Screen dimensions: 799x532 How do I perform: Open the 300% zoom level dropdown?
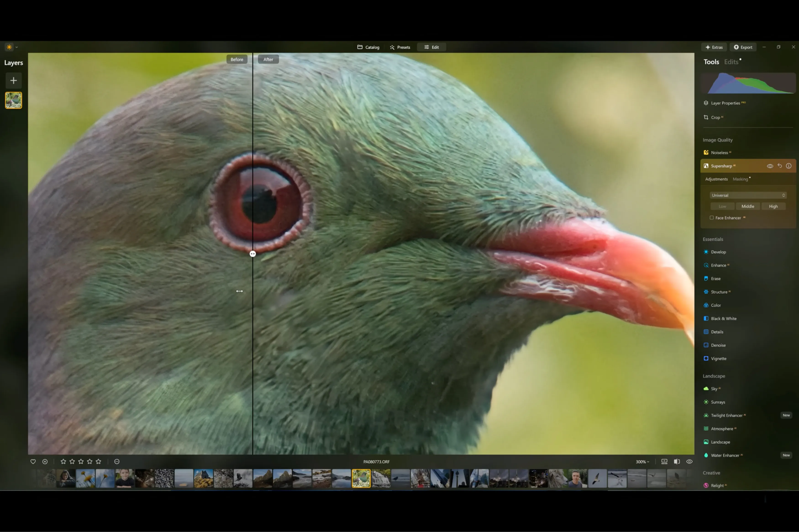642,462
